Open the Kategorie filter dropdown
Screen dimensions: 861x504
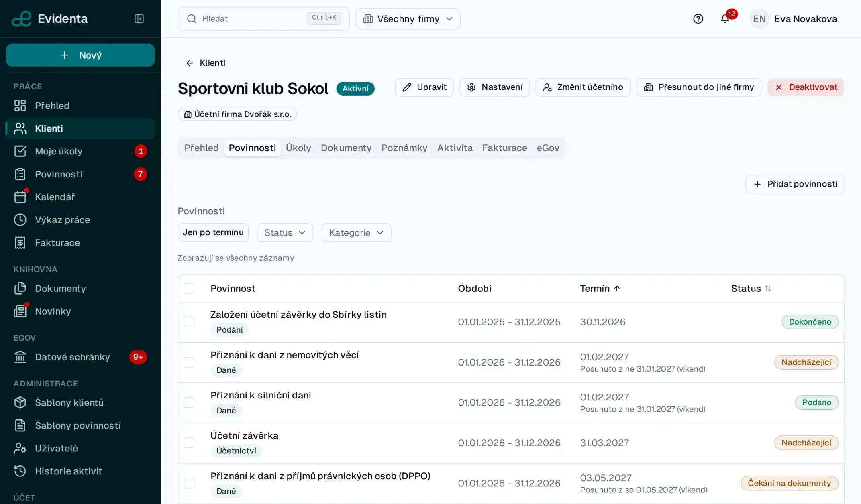point(356,233)
